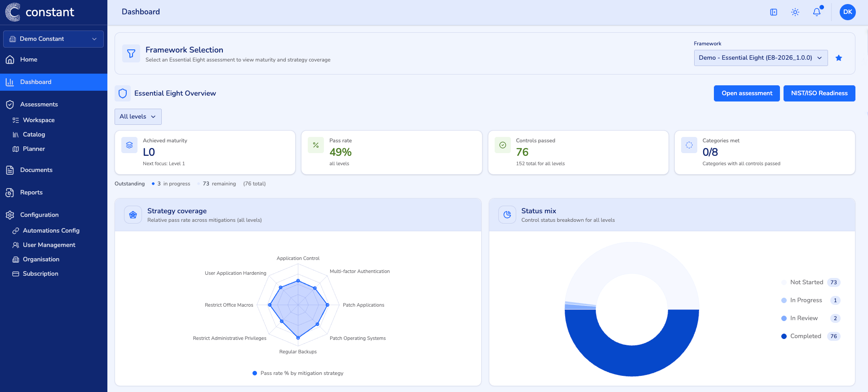Open Planner under Assessments
868x392 pixels.
click(x=34, y=149)
